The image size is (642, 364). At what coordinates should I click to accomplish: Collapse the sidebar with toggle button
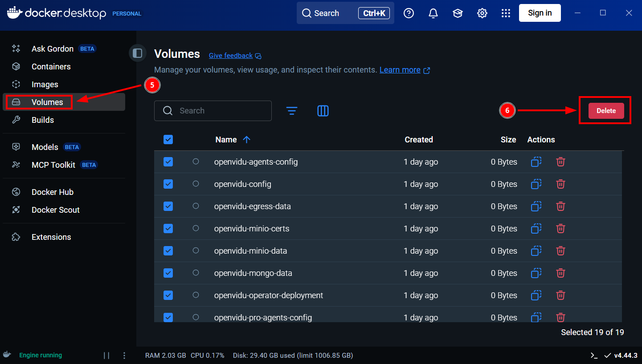138,53
